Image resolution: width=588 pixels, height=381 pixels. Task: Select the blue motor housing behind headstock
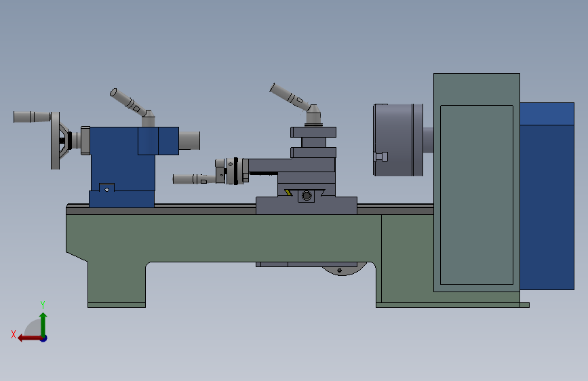(x=547, y=196)
